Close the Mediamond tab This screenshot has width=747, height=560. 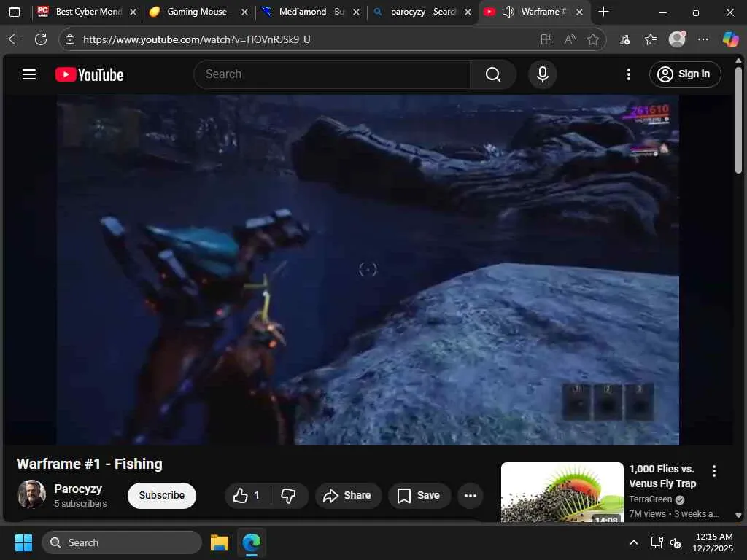[x=356, y=12]
